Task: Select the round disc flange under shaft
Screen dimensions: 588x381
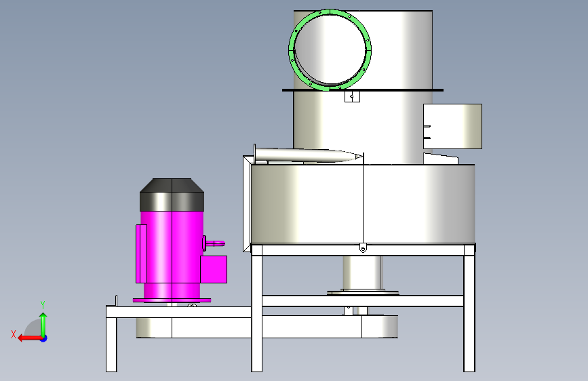Action: (363, 292)
